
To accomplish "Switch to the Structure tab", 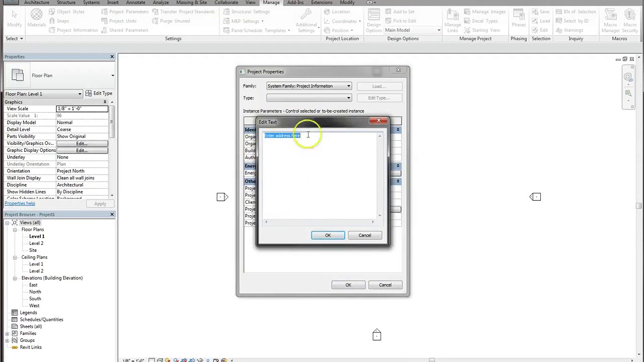I will (x=66, y=3).
